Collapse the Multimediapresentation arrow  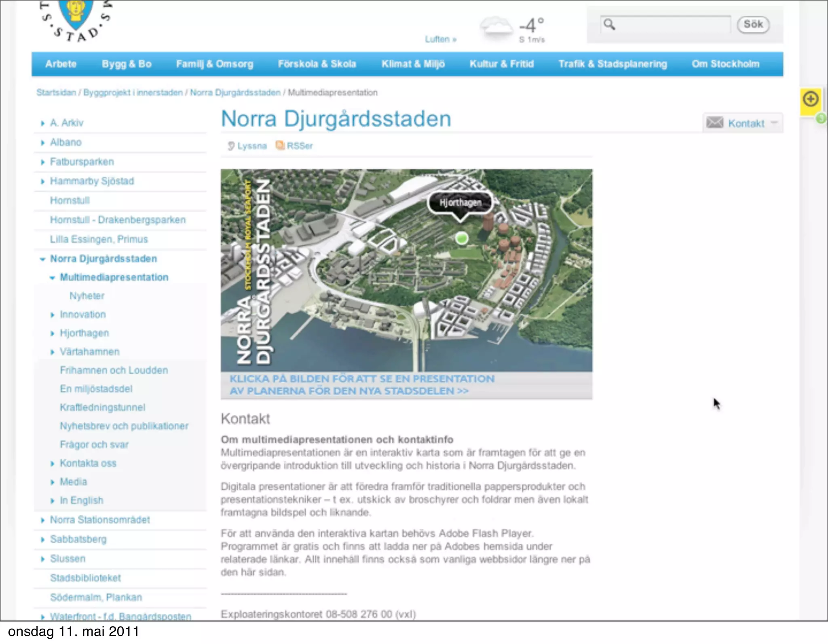click(52, 278)
